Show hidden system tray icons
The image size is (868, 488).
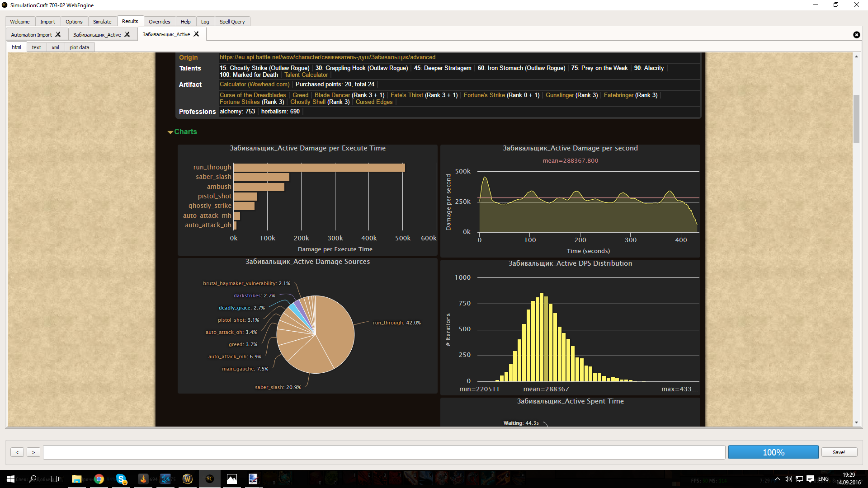pos(777,479)
